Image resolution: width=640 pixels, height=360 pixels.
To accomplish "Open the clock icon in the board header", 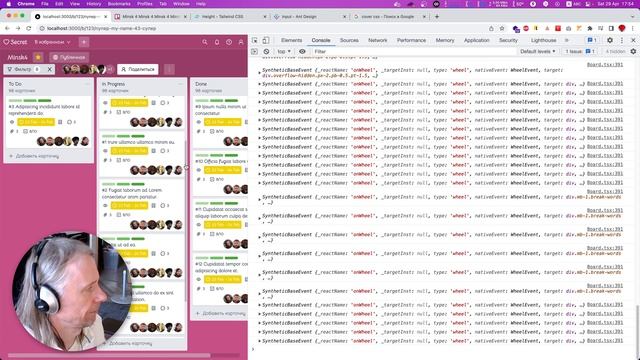I will [x=229, y=42].
